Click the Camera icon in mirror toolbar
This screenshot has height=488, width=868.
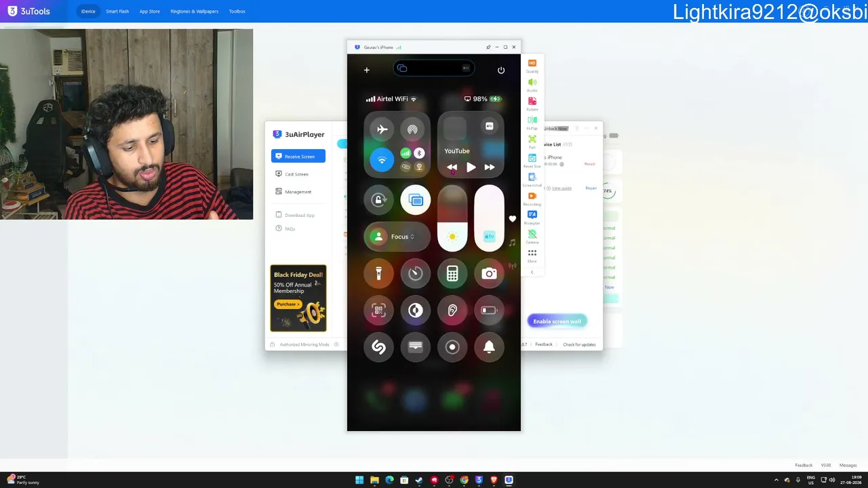532,237
